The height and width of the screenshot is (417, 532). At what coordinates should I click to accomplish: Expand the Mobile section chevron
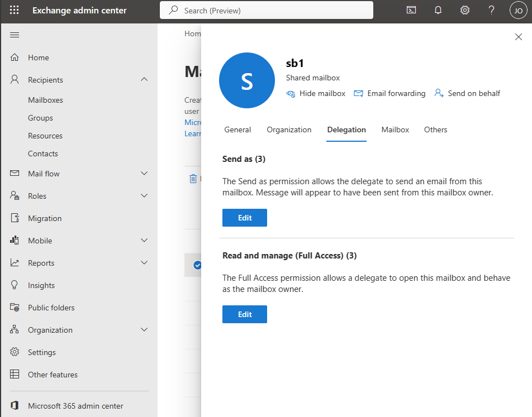144,241
